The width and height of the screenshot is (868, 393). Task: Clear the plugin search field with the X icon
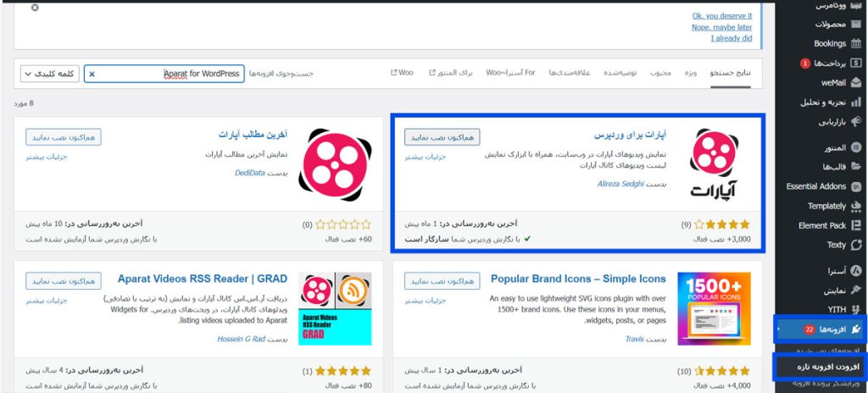[92, 74]
